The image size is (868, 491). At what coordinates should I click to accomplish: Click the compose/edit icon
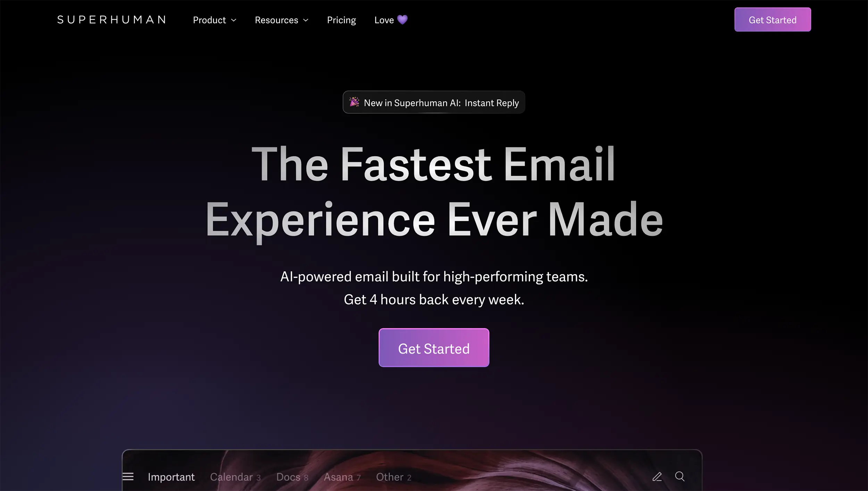point(656,476)
